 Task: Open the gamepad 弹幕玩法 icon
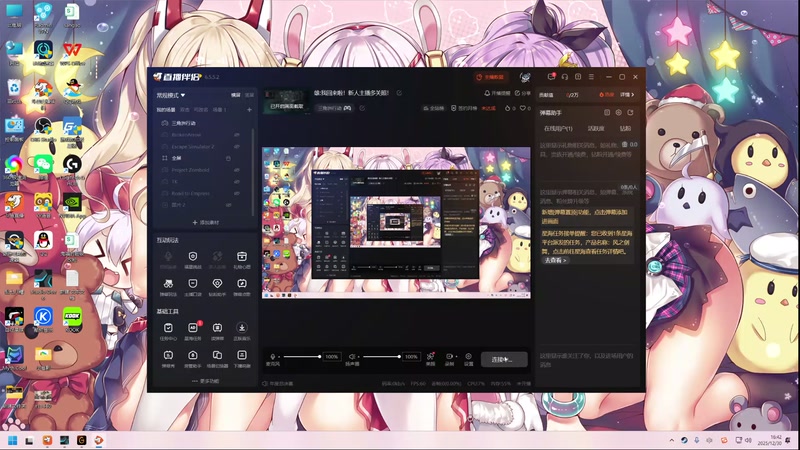click(168, 286)
